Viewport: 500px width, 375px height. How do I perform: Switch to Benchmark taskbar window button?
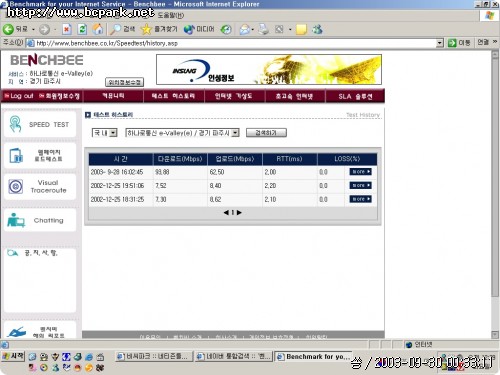coord(313,357)
